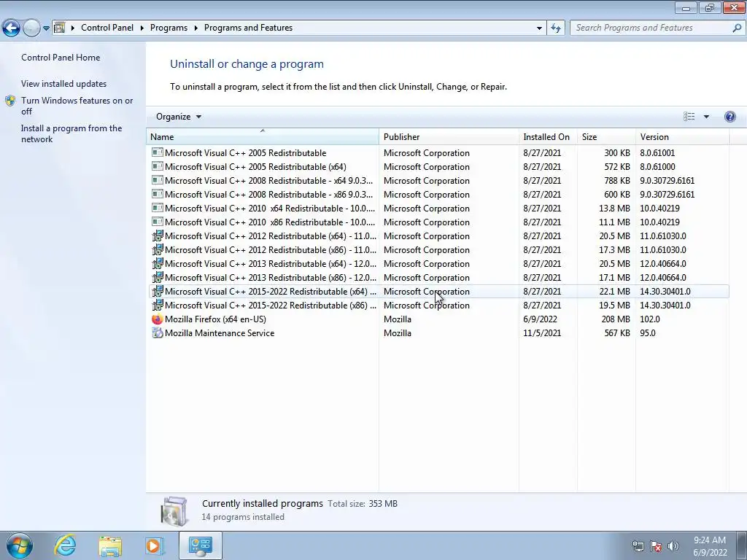Click date 11/5/2021 in Maintenance Service row
Screen dimensions: 747x560
point(542,332)
